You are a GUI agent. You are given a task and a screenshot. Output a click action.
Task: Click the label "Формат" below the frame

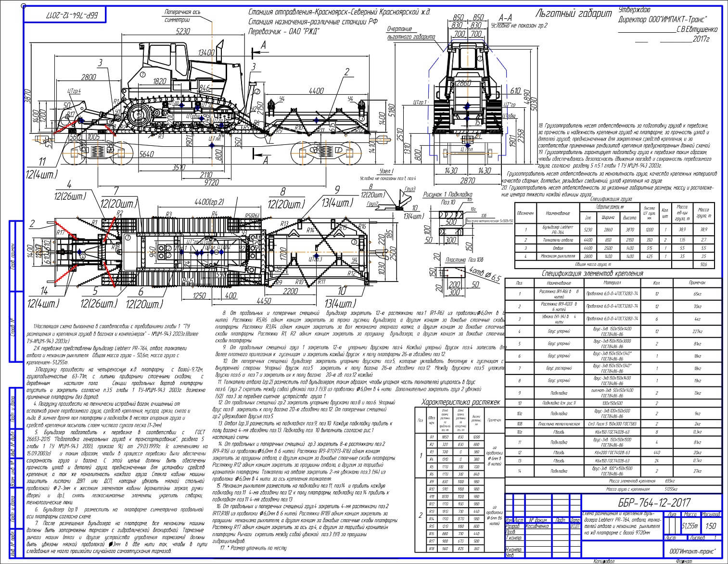tap(683, 561)
